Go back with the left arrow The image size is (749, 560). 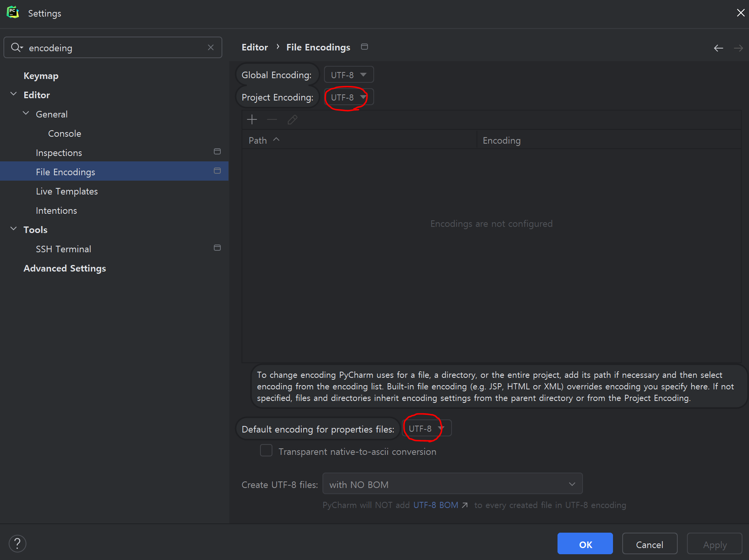point(719,48)
